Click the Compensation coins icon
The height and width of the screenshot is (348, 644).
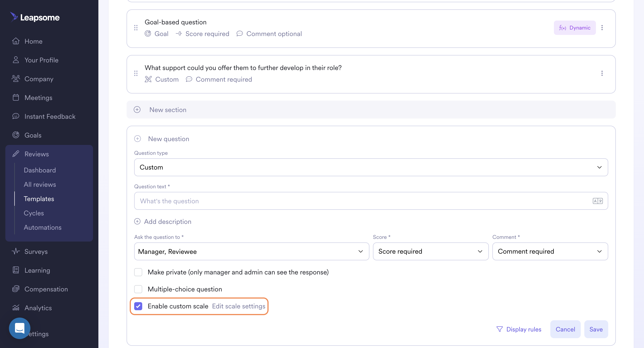(16, 289)
